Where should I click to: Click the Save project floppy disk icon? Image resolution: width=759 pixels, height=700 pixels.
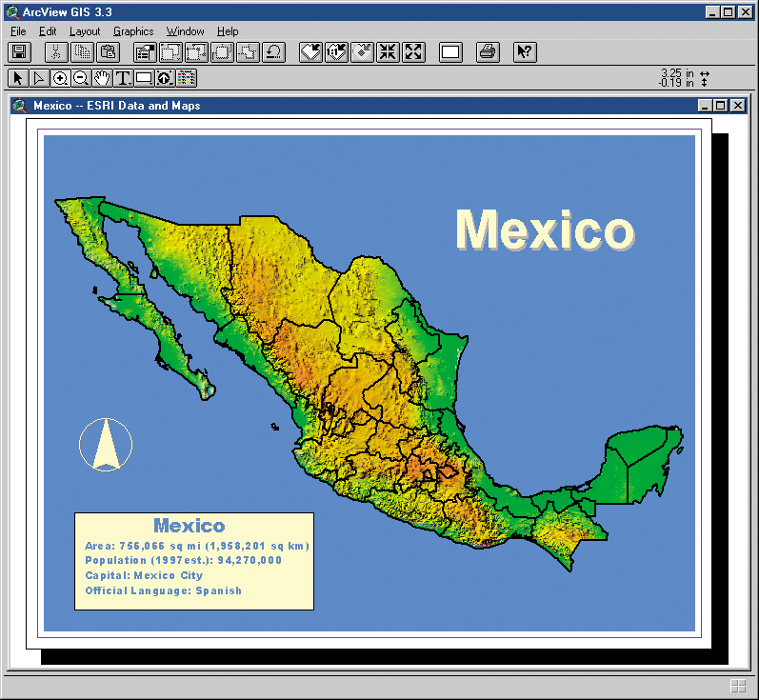tap(19, 51)
